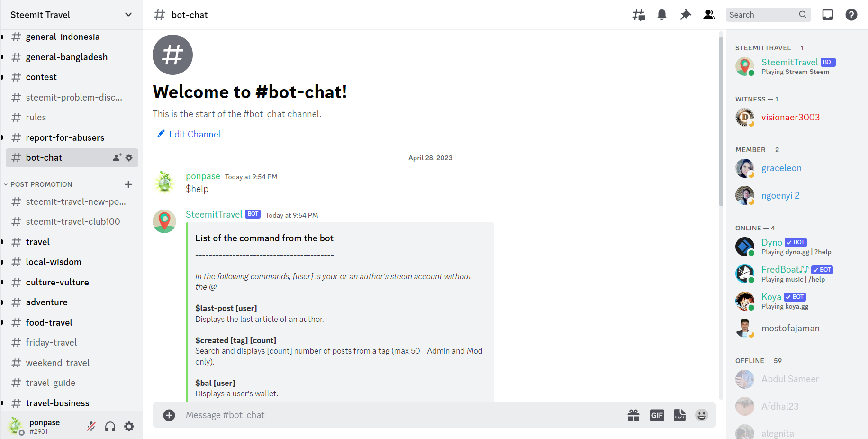Deafen yourself with the headphones icon
This screenshot has width=868, height=439.
pyautogui.click(x=110, y=426)
